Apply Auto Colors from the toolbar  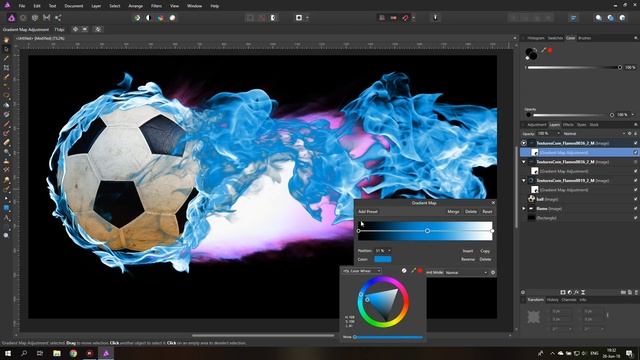point(161,18)
